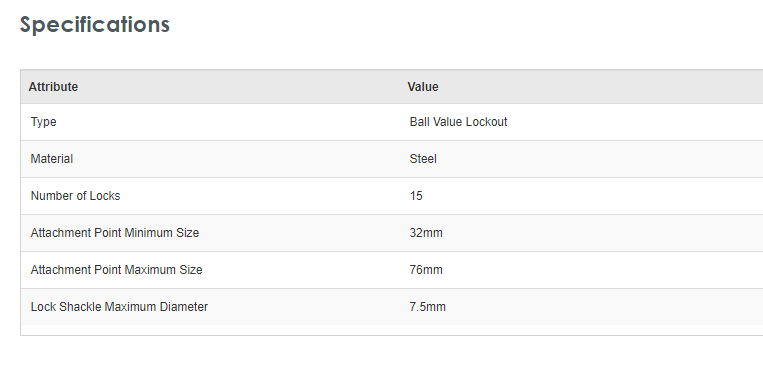This screenshot has width=763, height=367.
Task: Click Attachment Point Minimum Size label
Action: coord(115,233)
